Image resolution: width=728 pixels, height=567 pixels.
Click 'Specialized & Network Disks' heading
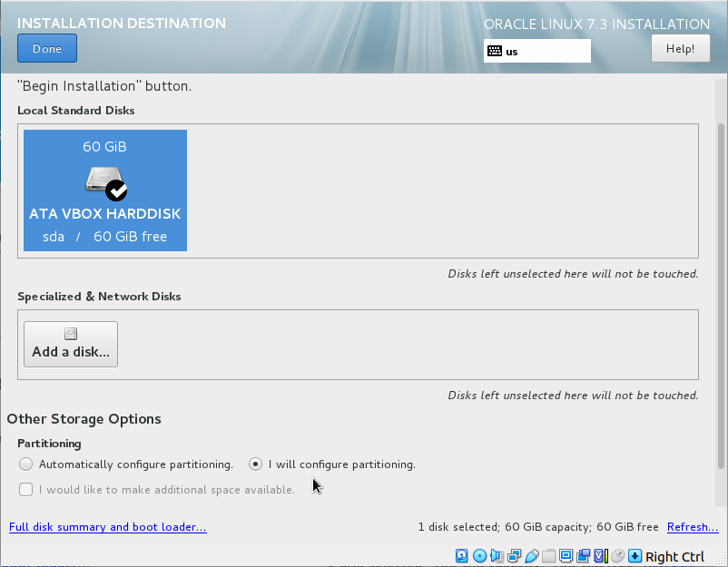tap(99, 297)
